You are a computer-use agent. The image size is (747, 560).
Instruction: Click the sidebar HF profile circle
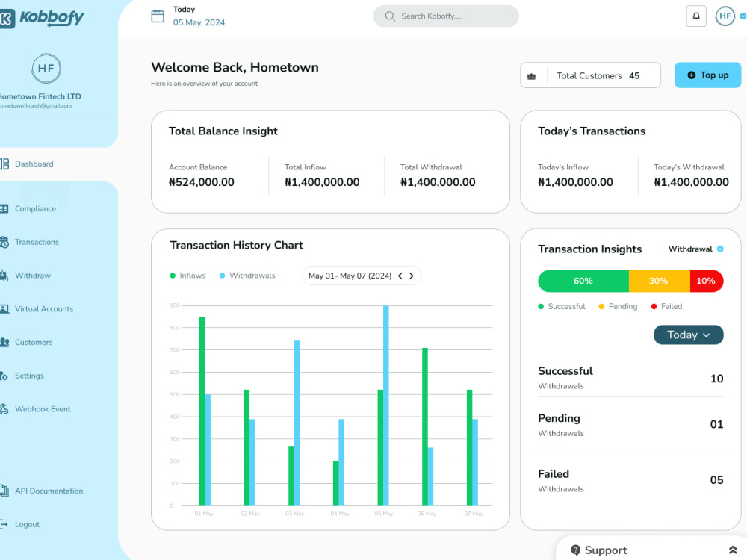[x=46, y=69]
